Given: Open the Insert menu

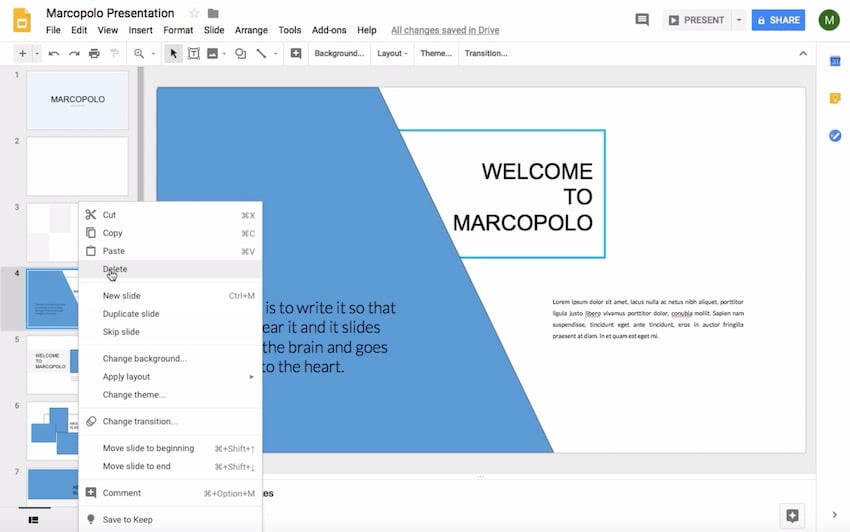Looking at the screenshot, I should tap(140, 30).
